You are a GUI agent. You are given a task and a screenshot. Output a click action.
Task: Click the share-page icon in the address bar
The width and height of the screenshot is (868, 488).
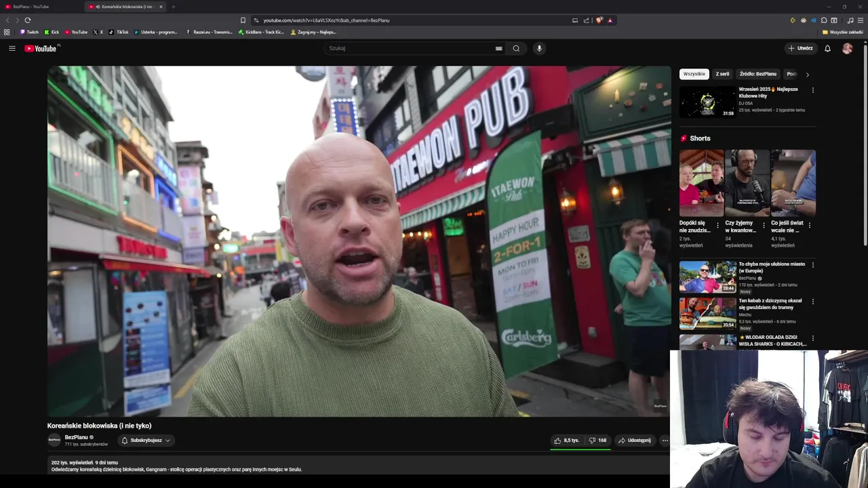tap(587, 20)
